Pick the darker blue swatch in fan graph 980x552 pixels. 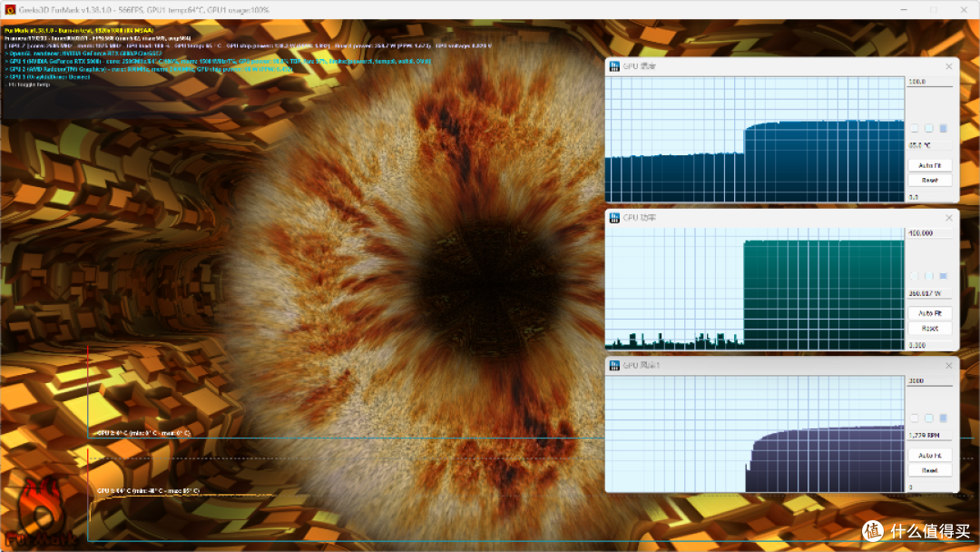click(943, 418)
